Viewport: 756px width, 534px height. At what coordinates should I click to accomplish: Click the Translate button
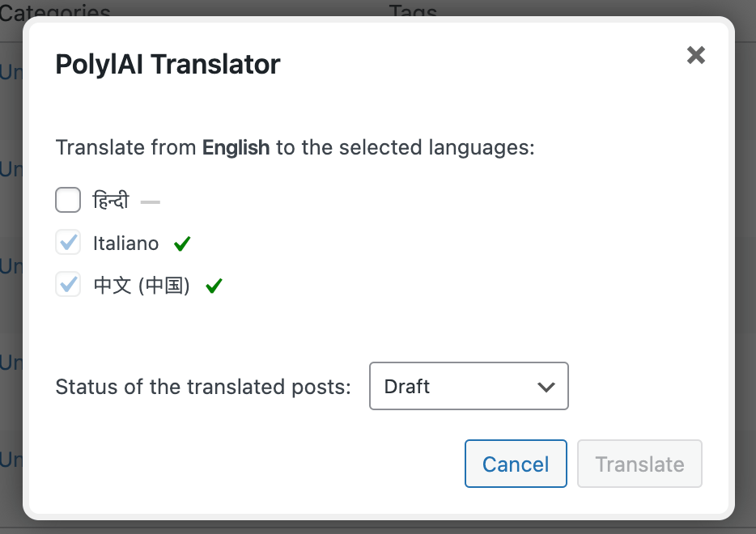(639, 464)
